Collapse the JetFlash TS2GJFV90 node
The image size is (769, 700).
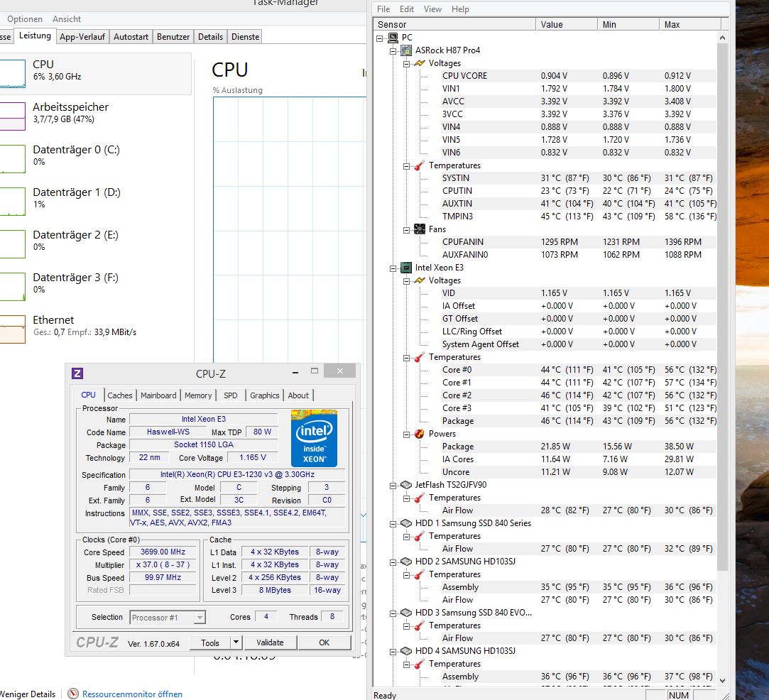coord(393,486)
